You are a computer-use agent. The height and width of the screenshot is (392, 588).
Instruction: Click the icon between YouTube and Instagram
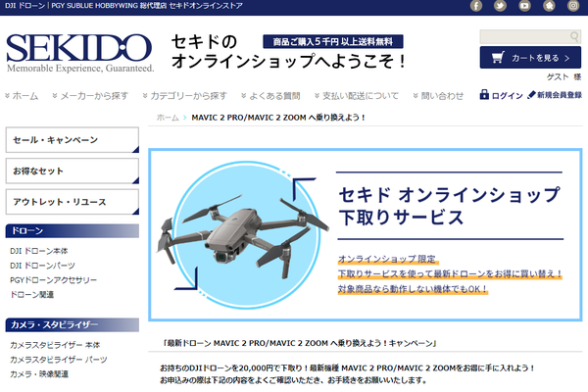pyautogui.click(x=549, y=6)
